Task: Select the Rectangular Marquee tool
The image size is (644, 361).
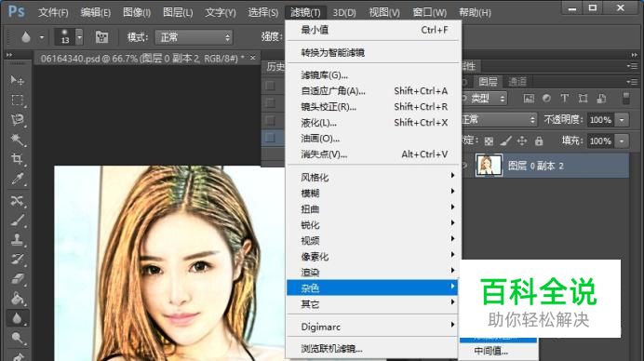Action: (17, 100)
